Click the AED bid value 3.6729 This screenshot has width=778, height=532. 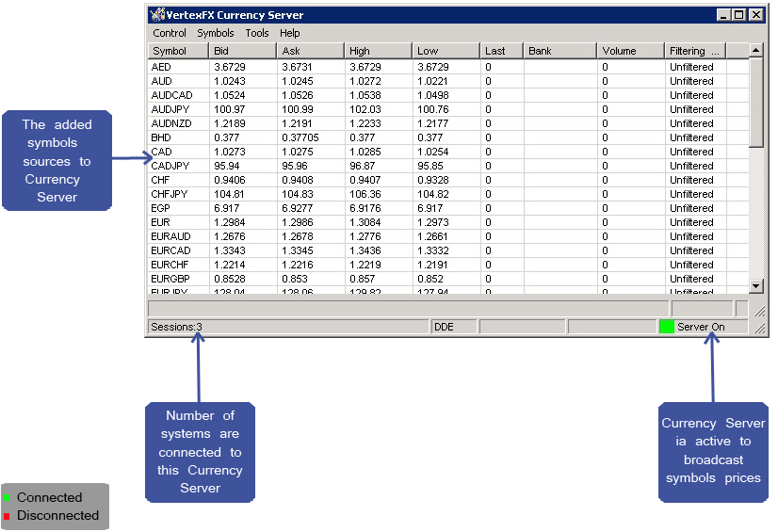pos(230,67)
